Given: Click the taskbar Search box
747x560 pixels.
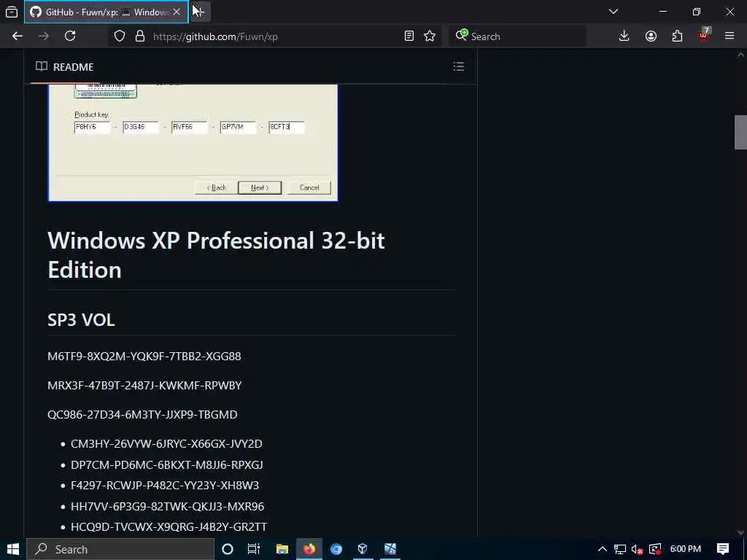Looking at the screenshot, I should (120, 549).
